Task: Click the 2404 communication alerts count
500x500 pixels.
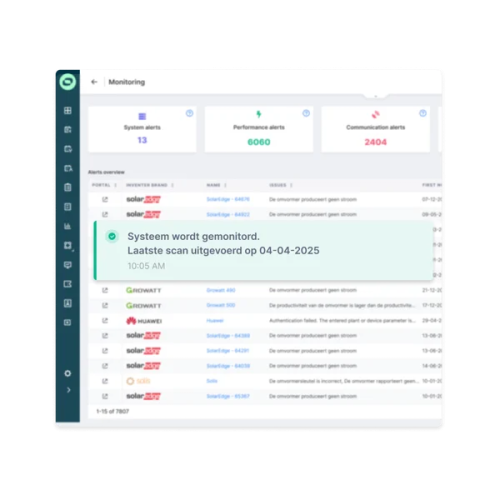Action: pos(376,142)
